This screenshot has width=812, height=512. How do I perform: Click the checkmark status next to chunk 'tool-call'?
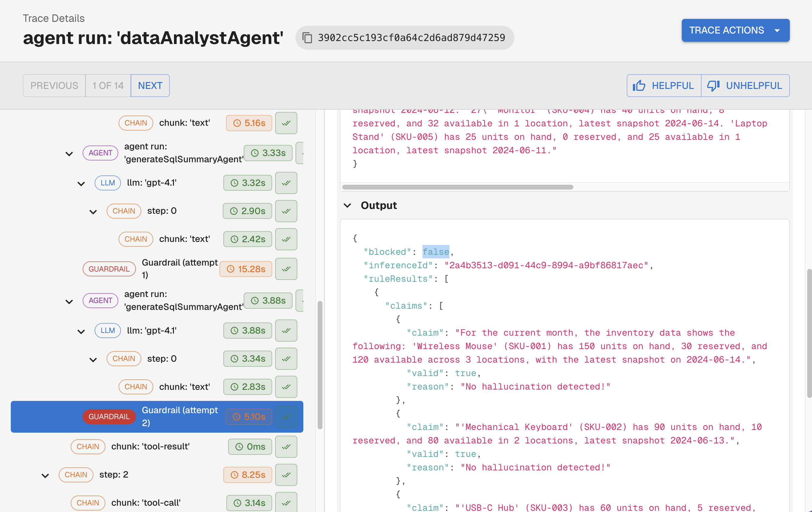286,502
